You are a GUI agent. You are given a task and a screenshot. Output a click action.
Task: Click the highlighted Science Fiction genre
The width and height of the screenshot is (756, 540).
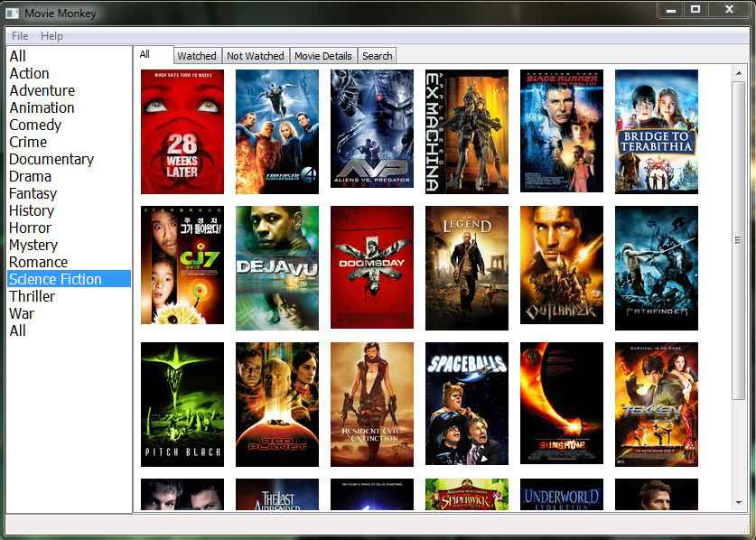pos(69,279)
